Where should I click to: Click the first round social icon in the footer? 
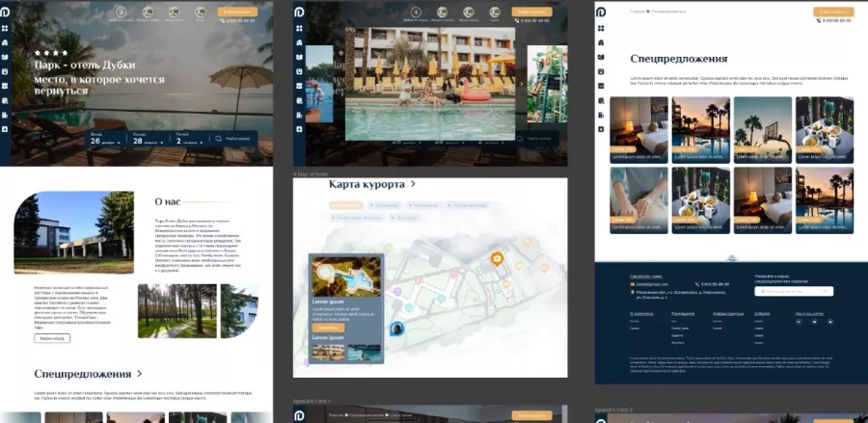tap(798, 321)
